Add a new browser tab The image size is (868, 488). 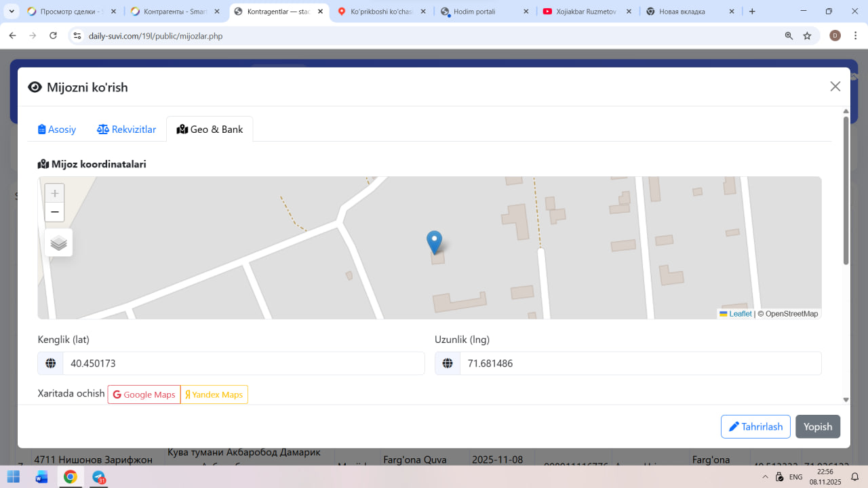tap(752, 12)
